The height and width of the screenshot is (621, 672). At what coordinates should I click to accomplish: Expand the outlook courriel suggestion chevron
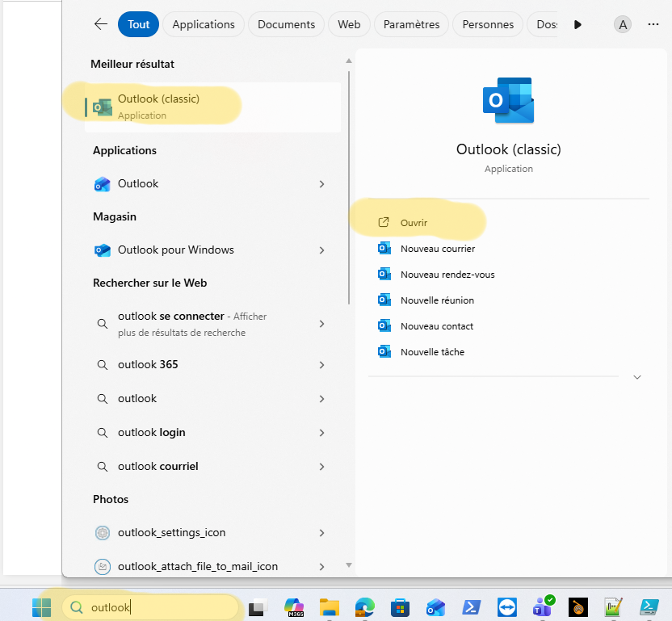click(321, 466)
